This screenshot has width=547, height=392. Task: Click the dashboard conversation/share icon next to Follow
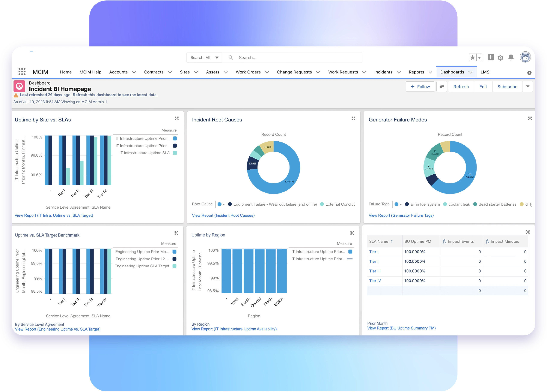442,87
